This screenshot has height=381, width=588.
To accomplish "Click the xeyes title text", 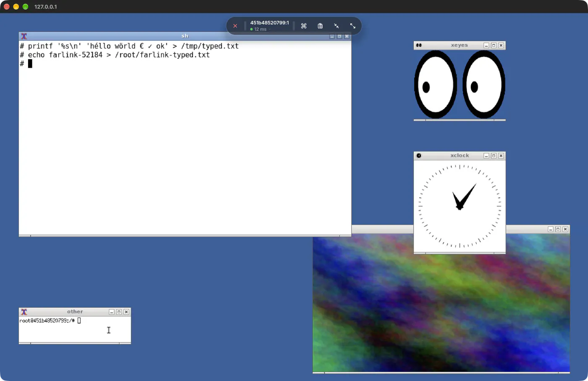I will (x=459, y=45).
